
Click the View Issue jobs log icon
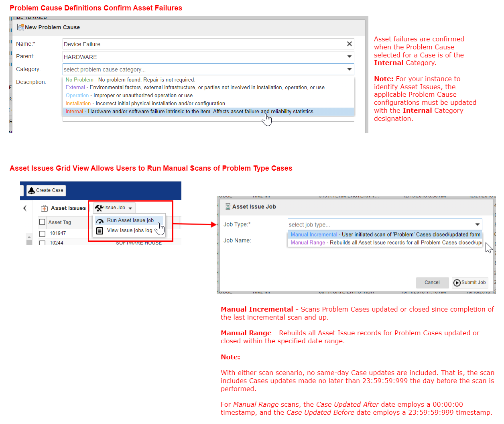tap(100, 230)
